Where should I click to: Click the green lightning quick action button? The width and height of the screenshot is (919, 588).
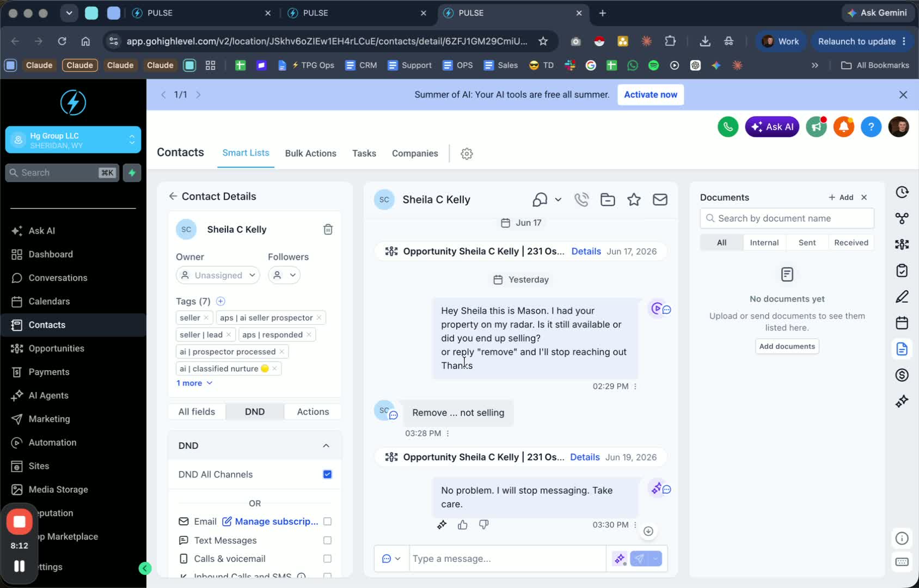click(x=132, y=173)
